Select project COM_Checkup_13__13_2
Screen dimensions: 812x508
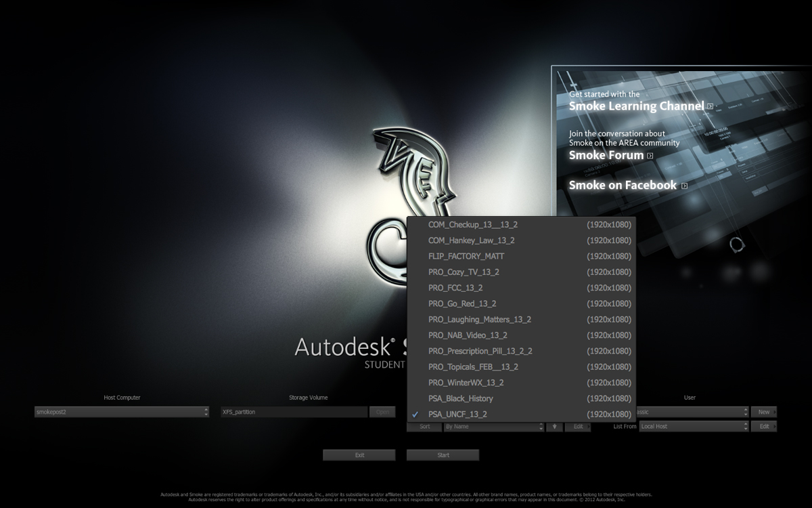(521, 225)
